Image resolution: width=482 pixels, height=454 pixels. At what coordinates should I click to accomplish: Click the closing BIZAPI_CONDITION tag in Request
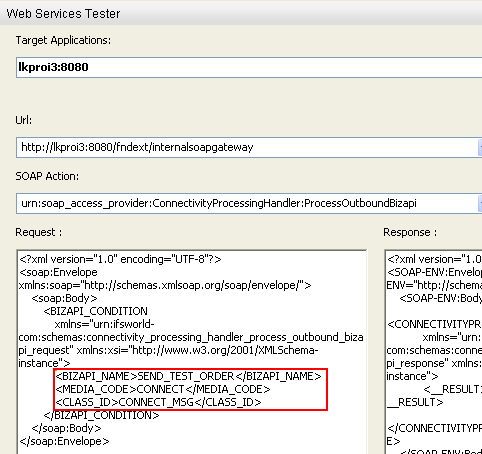point(101,415)
